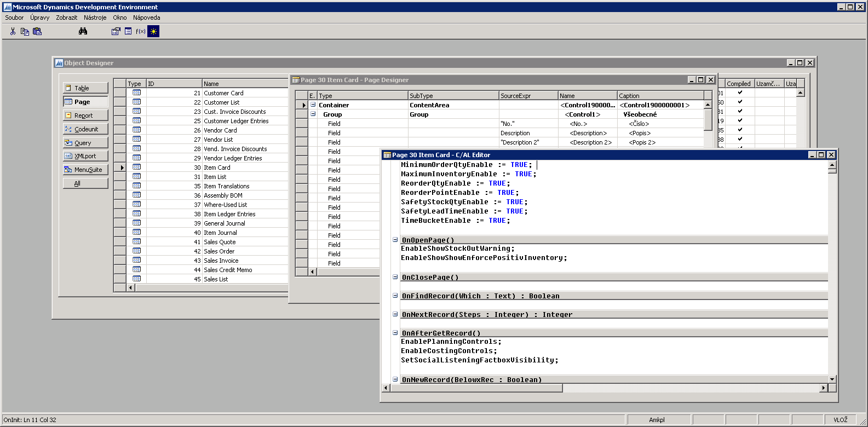Collapse the OnNewRecord trigger section
This screenshot has width=868, height=427.
395,379
